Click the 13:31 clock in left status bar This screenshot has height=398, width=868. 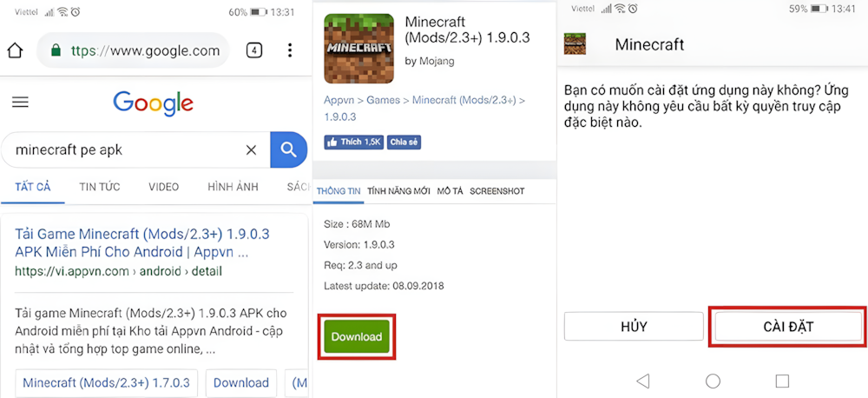[284, 11]
